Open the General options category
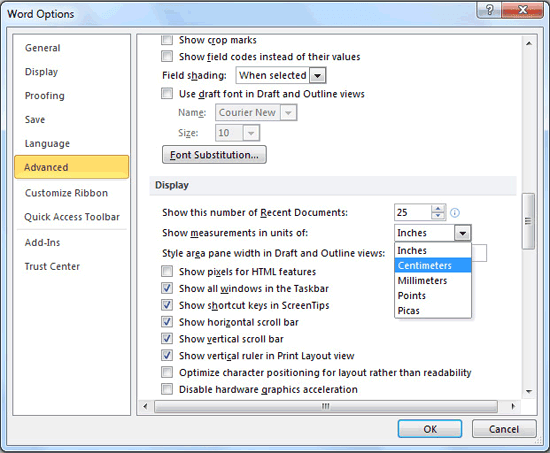 [72, 48]
